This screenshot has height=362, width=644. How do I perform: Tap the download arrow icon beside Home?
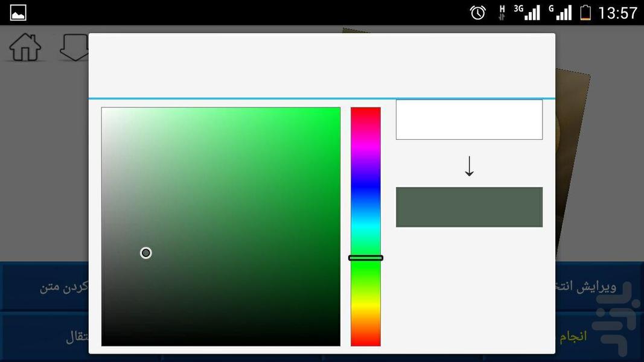(x=74, y=47)
